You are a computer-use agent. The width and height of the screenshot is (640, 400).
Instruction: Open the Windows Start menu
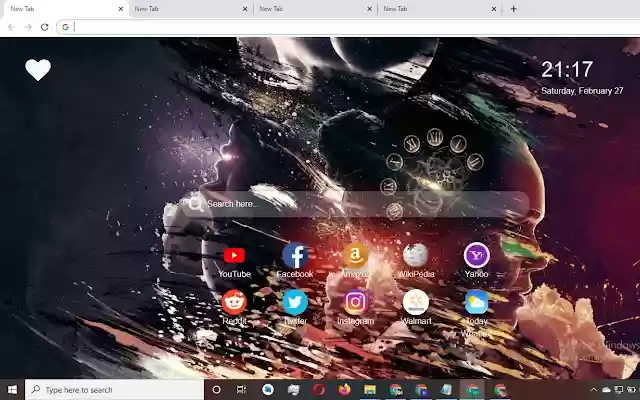click(12, 390)
